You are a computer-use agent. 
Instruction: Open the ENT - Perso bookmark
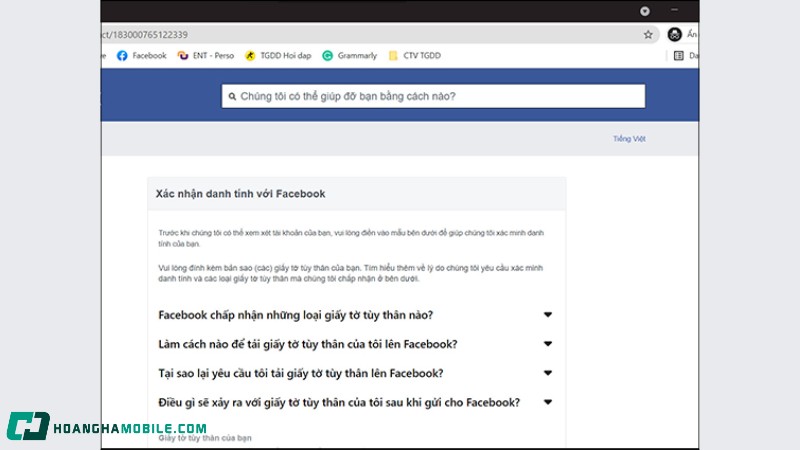[206, 56]
